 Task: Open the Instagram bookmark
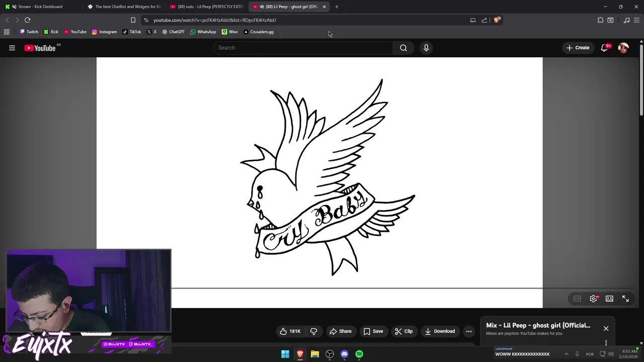(x=104, y=32)
